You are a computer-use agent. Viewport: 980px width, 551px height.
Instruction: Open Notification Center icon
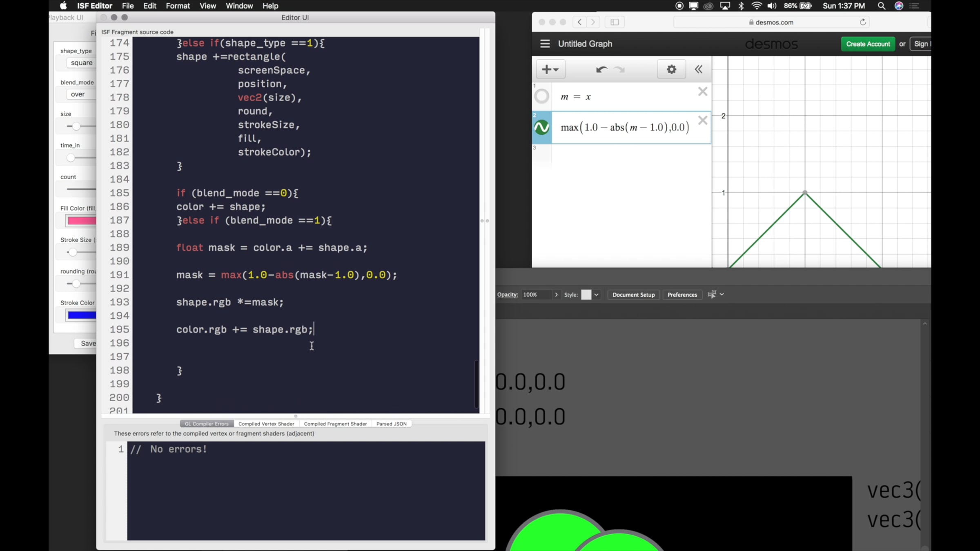(x=914, y=6)
